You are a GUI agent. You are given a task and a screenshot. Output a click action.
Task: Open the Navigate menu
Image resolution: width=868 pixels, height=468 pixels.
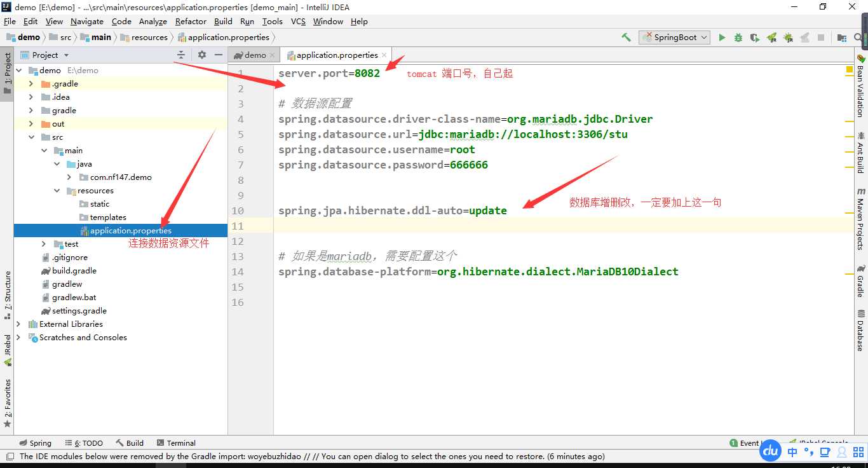87,22
